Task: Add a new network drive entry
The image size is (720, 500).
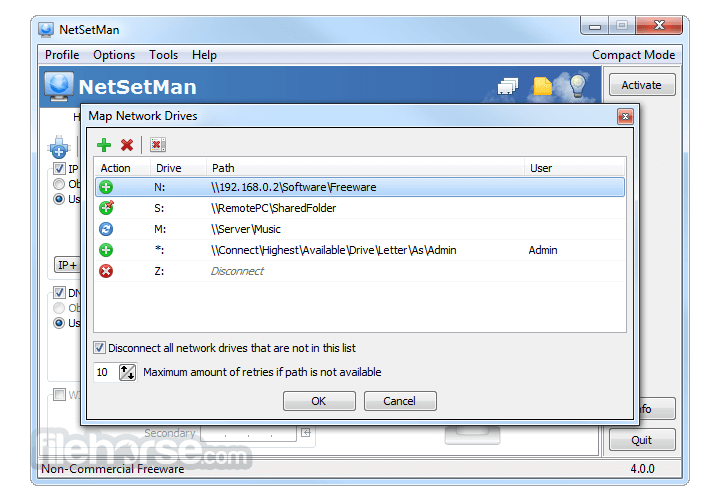Action: click(104, 145)
